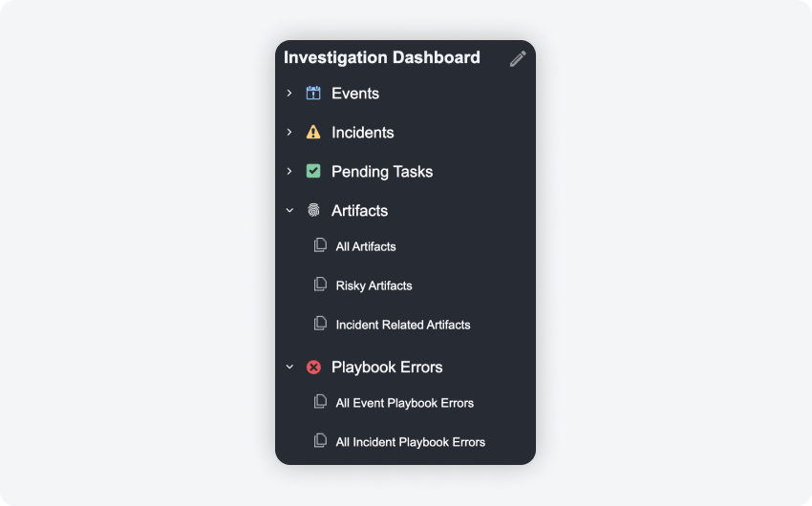The height and width of the screenshot is (506, 812).
Task: Click the Investigation Dashboard title
Action: (382, 57)
